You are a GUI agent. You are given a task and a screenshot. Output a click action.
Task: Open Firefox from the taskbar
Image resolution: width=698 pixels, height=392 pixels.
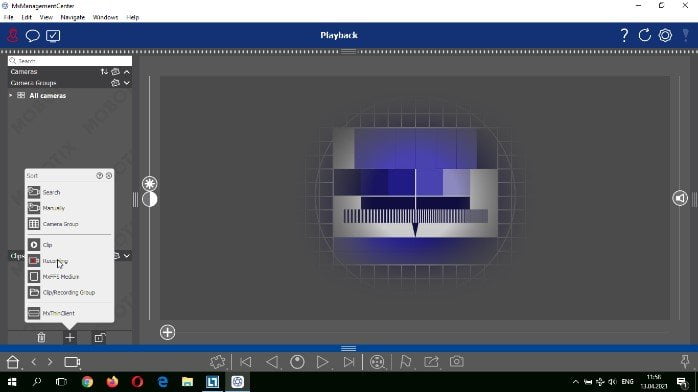click(x=112, y=382)
